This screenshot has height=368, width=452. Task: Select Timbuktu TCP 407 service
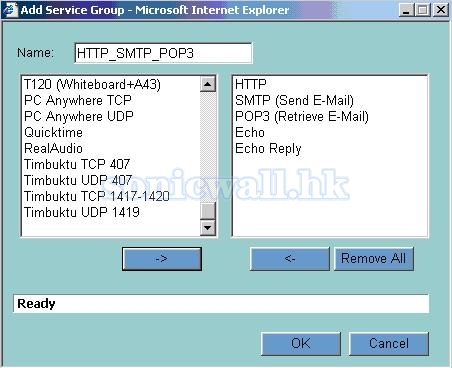click(x=77, y=164)
